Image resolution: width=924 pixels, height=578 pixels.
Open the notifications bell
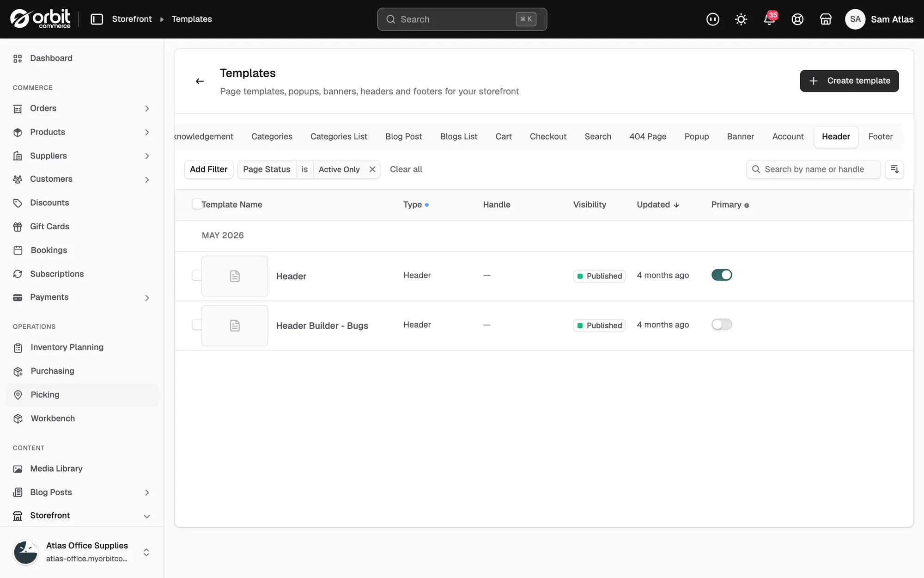click(x=769, y=19)
